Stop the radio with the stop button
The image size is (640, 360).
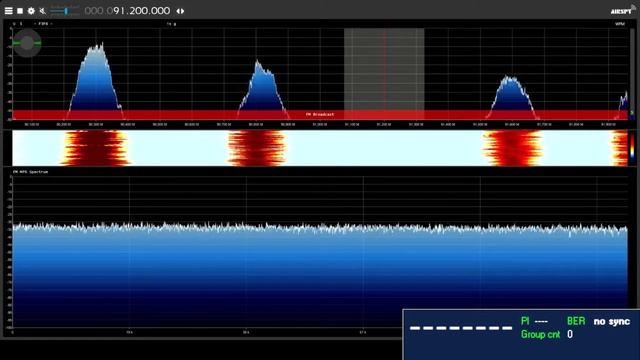[20, 11]
